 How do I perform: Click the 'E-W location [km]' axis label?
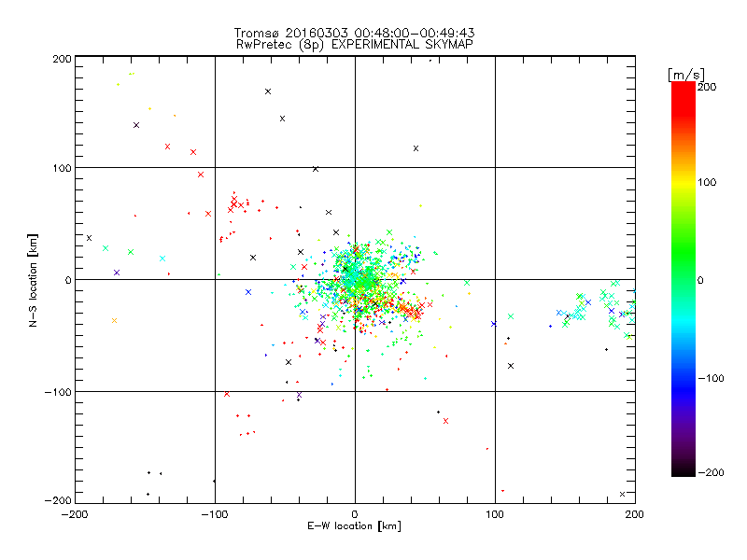click(x=355, y=525)
